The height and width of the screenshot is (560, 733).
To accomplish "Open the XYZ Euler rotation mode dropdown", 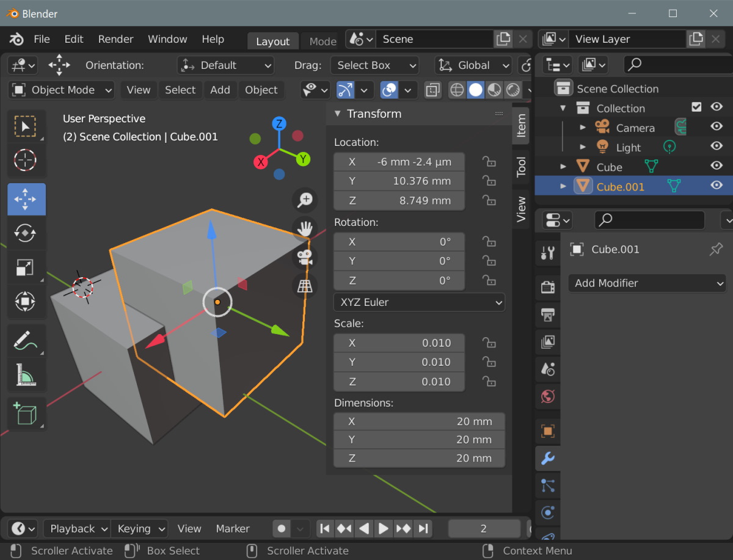I will point(419,302).
